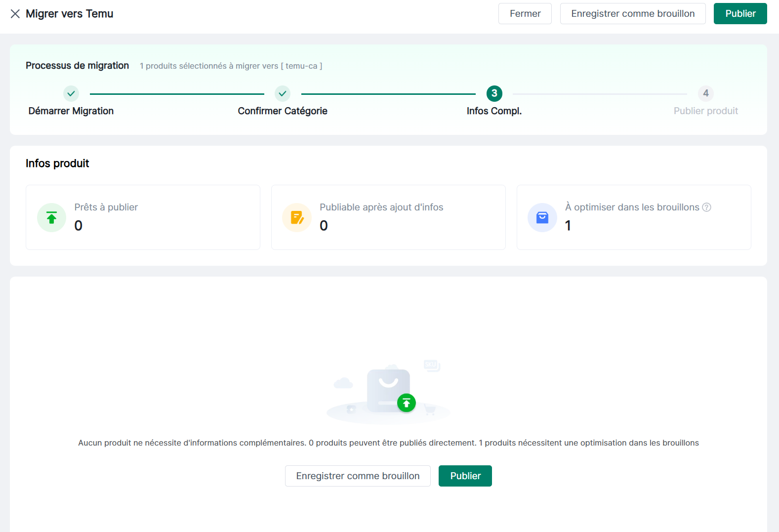
Task: Click the Confirmer Catégorie checkmark step icon
Action: tap(283, 93)
